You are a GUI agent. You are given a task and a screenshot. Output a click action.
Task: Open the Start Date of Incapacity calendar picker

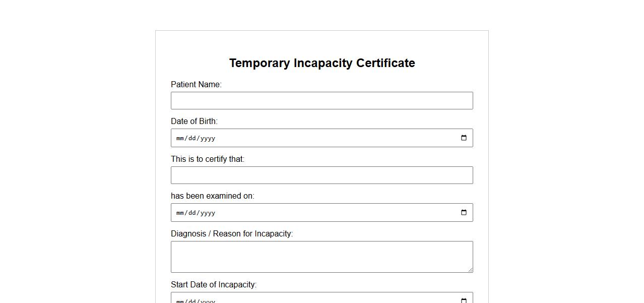pos(464,300)
